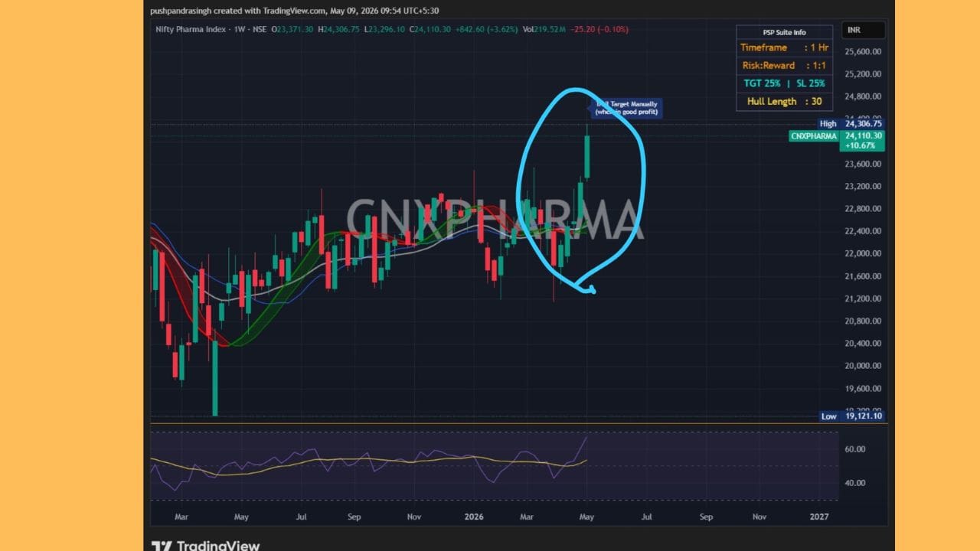The height and width of the screenshot is (551, 980).
Task: Click the RSI 40.00 axis label
Action: coord(854,483)
